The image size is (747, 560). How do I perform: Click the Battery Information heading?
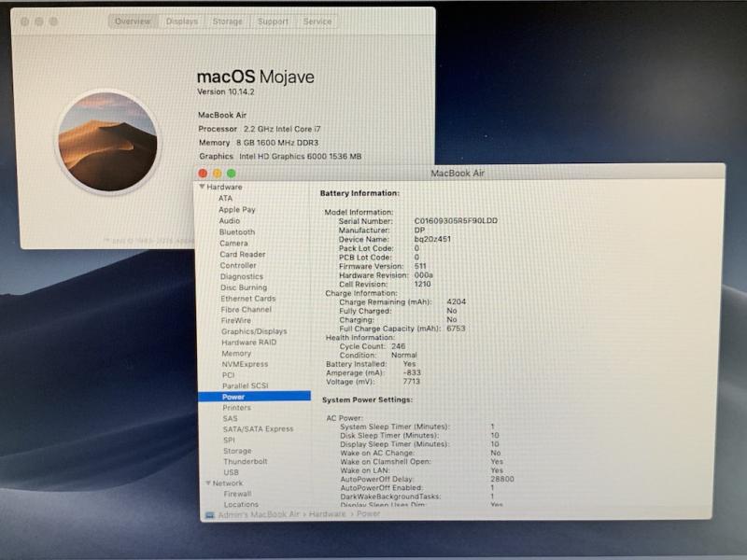pos(359,193)
